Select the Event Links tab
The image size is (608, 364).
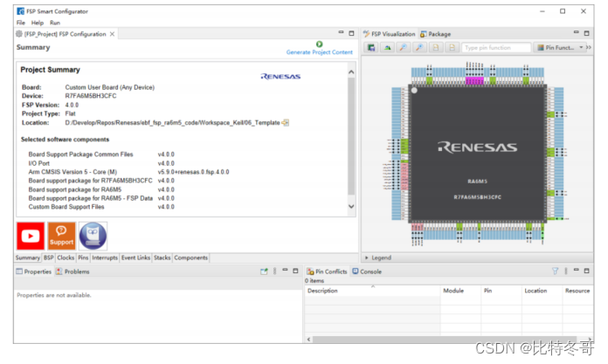tap(135, 258)
